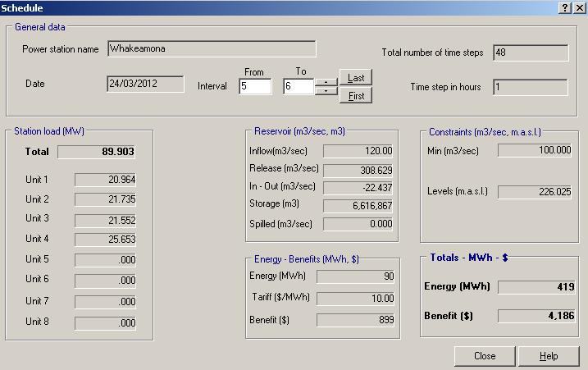The width and height of the screenshot is (588, 370).
Task: Click the Unit 1 value 20.964
Action: [105, 180]
